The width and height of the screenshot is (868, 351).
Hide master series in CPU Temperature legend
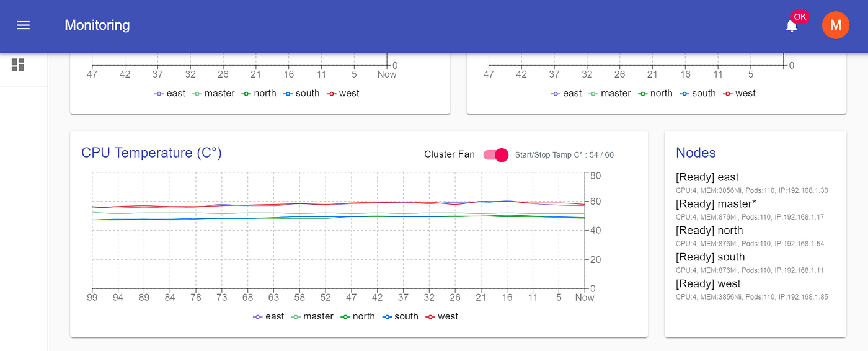pyautogui.click(x=312, y=316)
